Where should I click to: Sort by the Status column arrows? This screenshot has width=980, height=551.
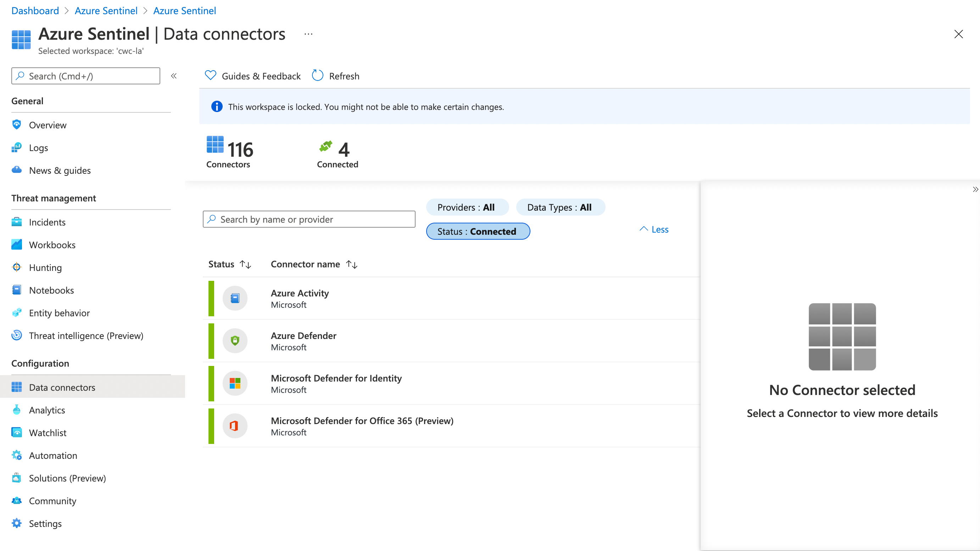point(245,264)
